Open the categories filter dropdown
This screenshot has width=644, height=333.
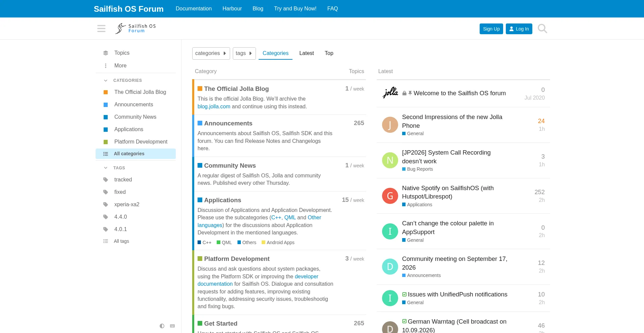211,53
